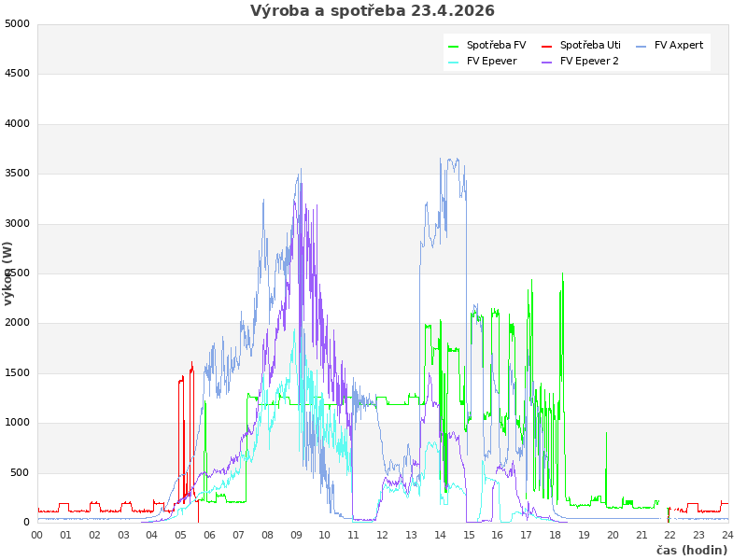Click the cyan FV Epever legend swatch
The image size is (747, 560).
(454, 63)
